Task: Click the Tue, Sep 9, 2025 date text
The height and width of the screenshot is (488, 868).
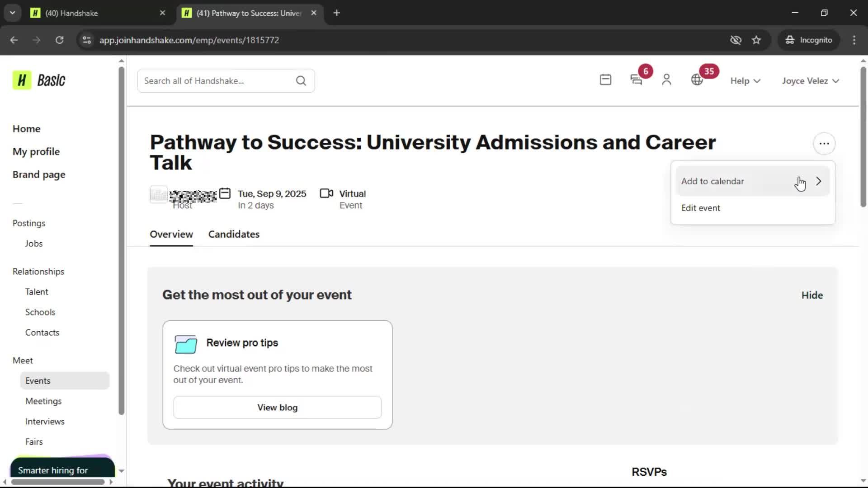Action: tap(272, 194)
